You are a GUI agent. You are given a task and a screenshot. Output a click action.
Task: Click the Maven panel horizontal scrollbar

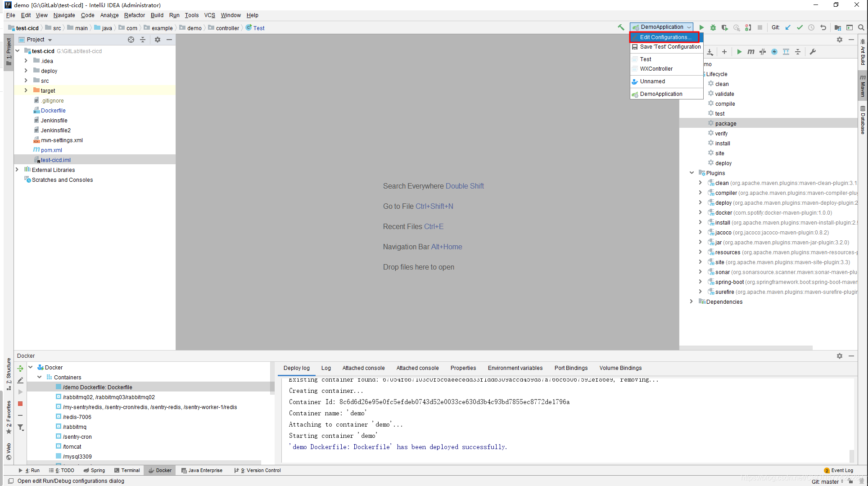pyautogui.click(x=746, y=347)
